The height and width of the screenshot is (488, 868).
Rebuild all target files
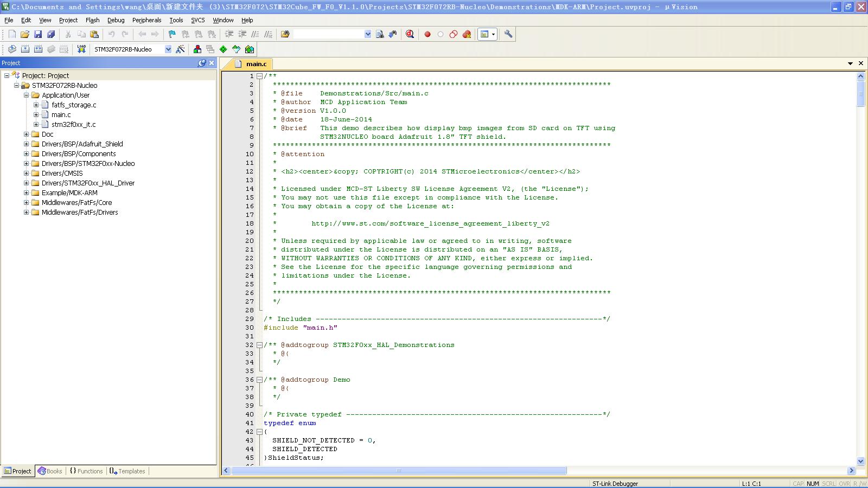pos(38,49)
